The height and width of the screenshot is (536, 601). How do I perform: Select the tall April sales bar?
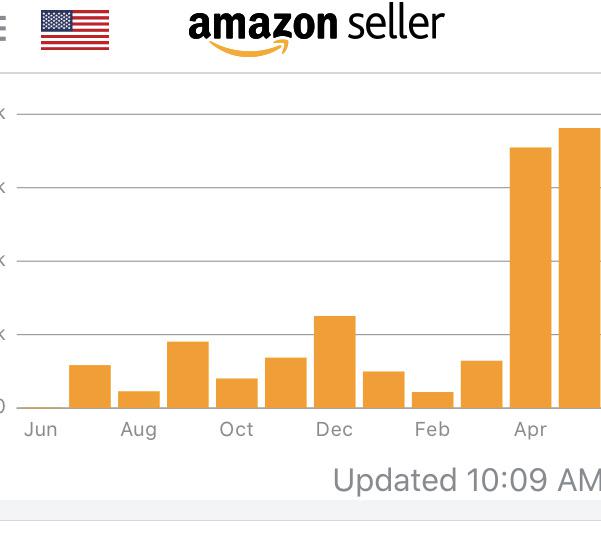(x=531, y=278)
